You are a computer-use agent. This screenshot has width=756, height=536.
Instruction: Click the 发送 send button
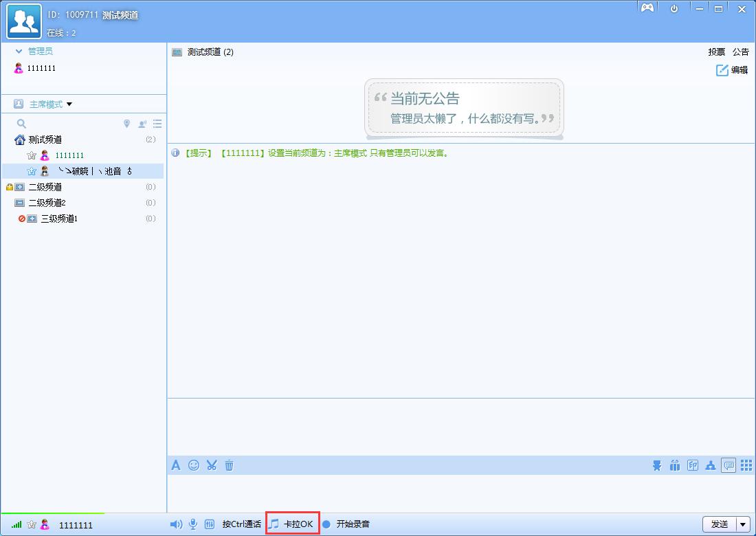pos(720,524)
